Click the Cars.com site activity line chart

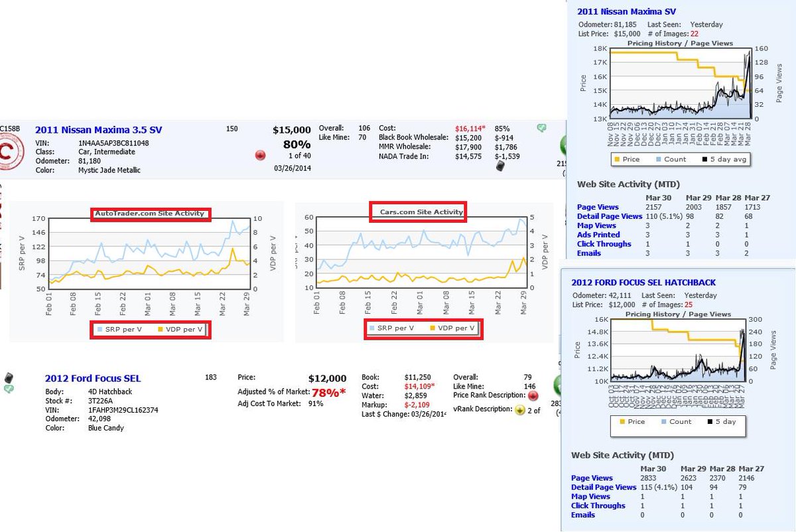(421, 253)
